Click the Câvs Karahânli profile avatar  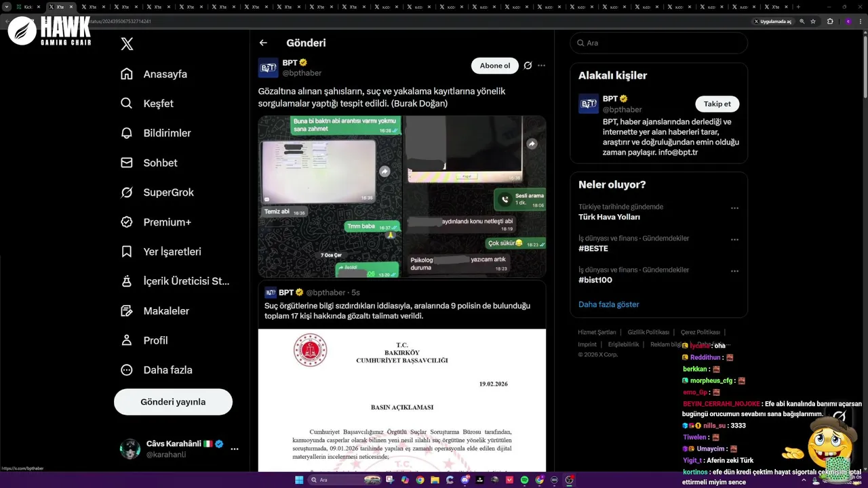130,449
